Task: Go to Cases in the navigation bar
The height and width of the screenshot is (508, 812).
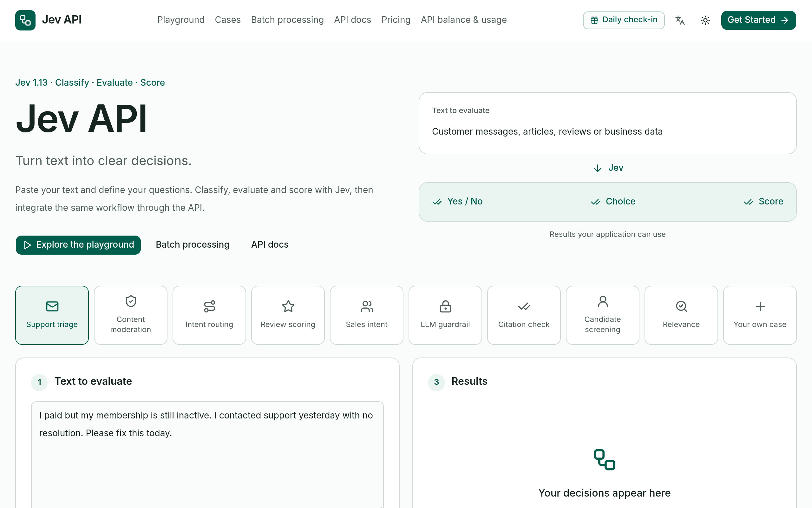Action: [x=228, y=20]
